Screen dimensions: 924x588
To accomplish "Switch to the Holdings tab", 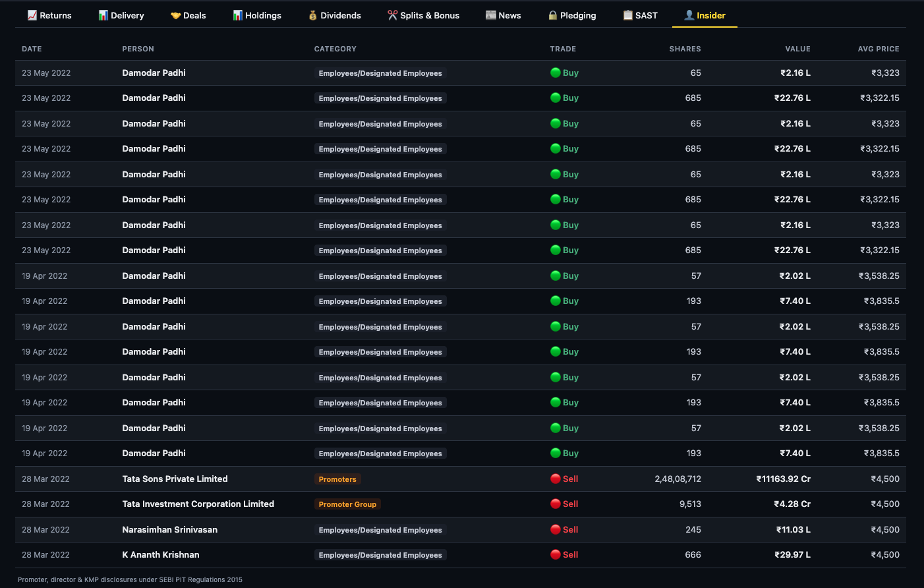I will [257, 15].
